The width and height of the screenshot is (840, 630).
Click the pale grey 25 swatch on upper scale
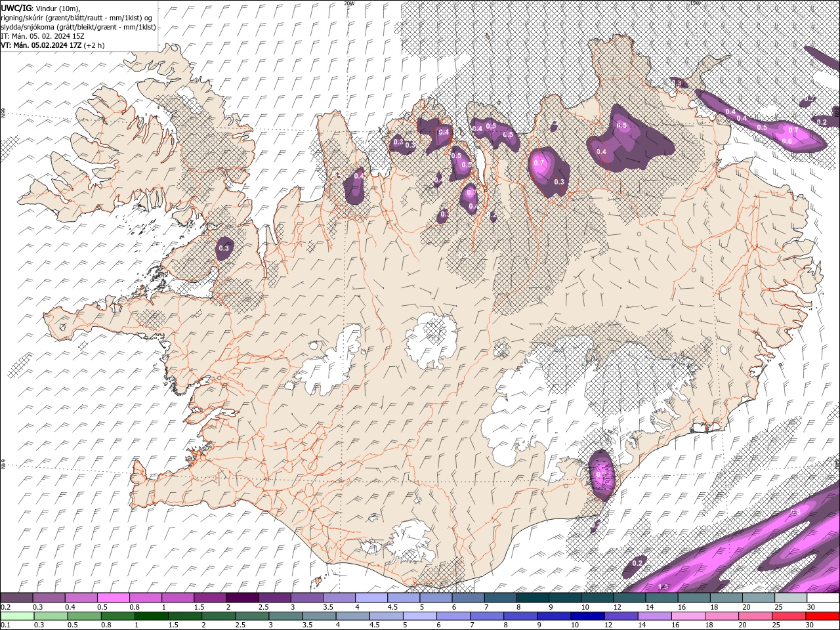pos(791,598)
